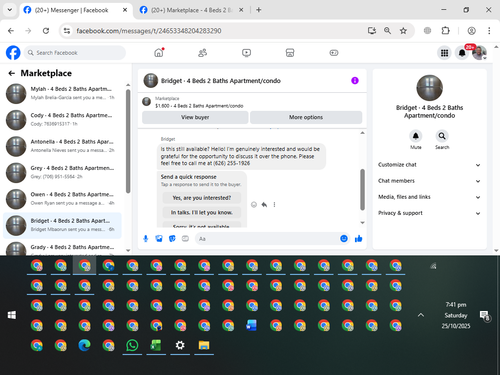Zoom control magnifier in the address bar
The width and height of the screenshot is (500, 375).
tap(387, 31)
